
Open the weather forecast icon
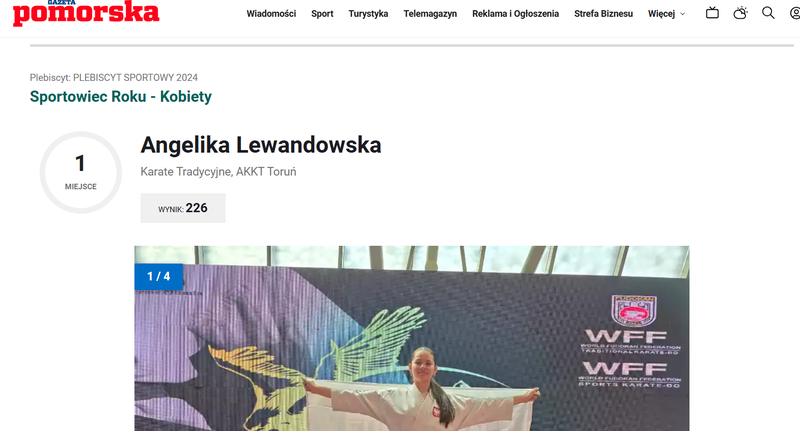point(740,13)
